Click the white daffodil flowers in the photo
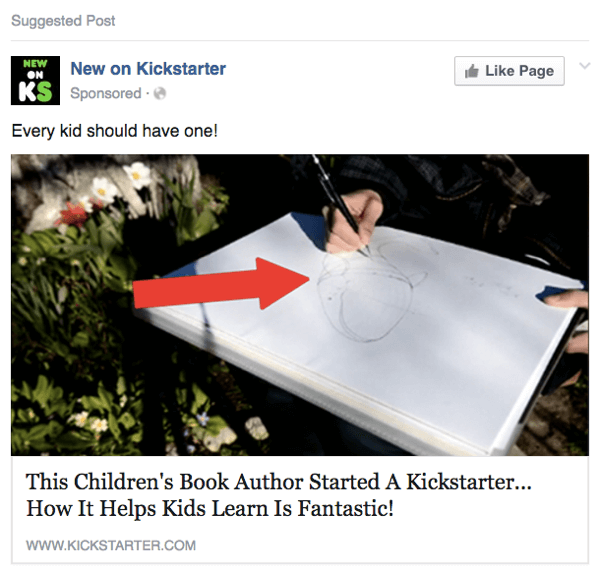Image resolution: width=600 pixels, height=571 pixels. tap(119, 182)
